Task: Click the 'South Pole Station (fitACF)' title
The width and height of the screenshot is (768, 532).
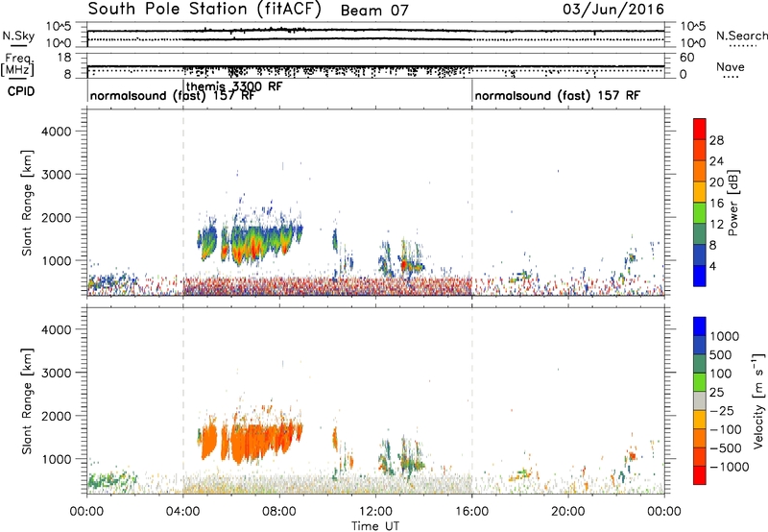Action: pos(204,10)
